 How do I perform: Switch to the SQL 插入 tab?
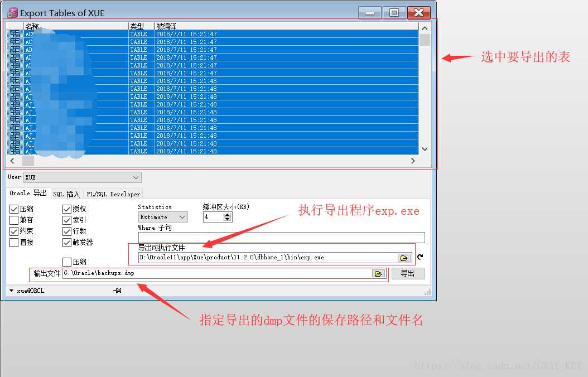[x=66, y=194]
